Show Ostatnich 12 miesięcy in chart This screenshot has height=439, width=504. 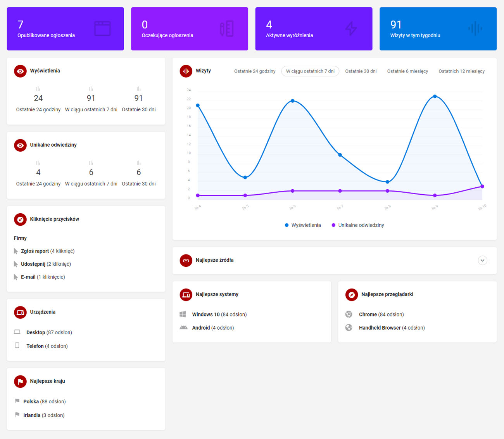click(x=461, y=71)
